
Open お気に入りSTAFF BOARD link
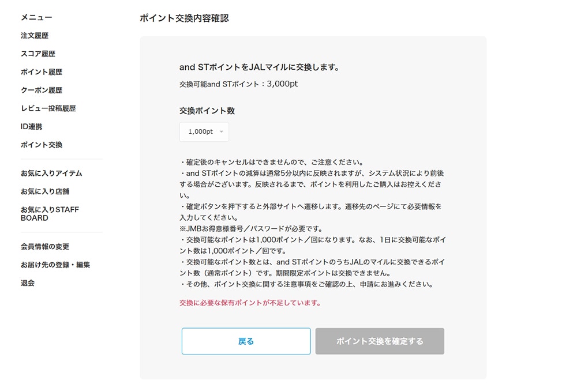coord(50,214)
